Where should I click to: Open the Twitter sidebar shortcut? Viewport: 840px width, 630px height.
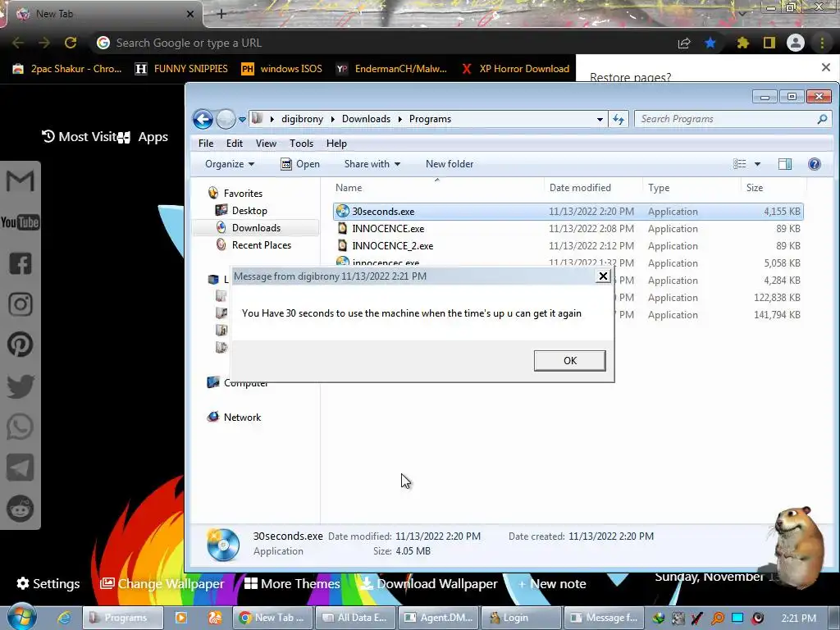pyautogui.click(x=20, y=386)
